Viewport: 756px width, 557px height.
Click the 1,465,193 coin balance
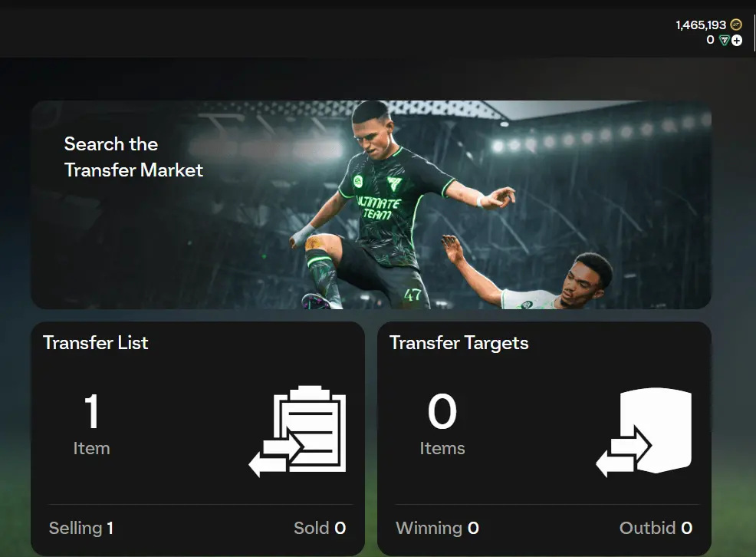pos(701,25)
